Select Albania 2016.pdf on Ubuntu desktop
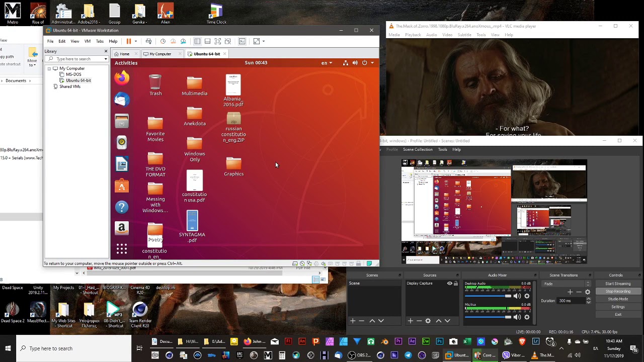Screen dimensions: 644x362 tap(233, 90)
